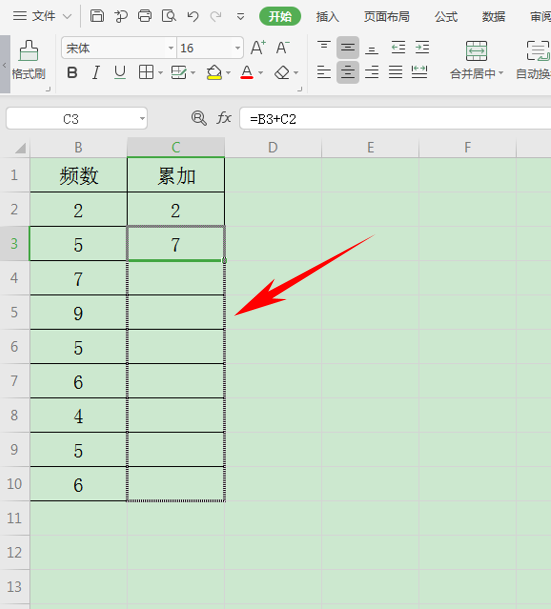Align text left
This screenshot has width=551, height=609.
tap(324, 72)
